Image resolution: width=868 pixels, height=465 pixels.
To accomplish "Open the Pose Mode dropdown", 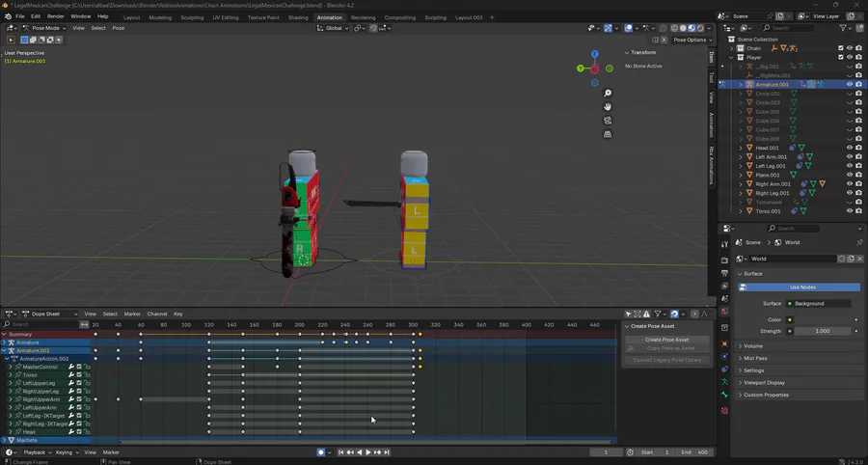I will [44, 28].
